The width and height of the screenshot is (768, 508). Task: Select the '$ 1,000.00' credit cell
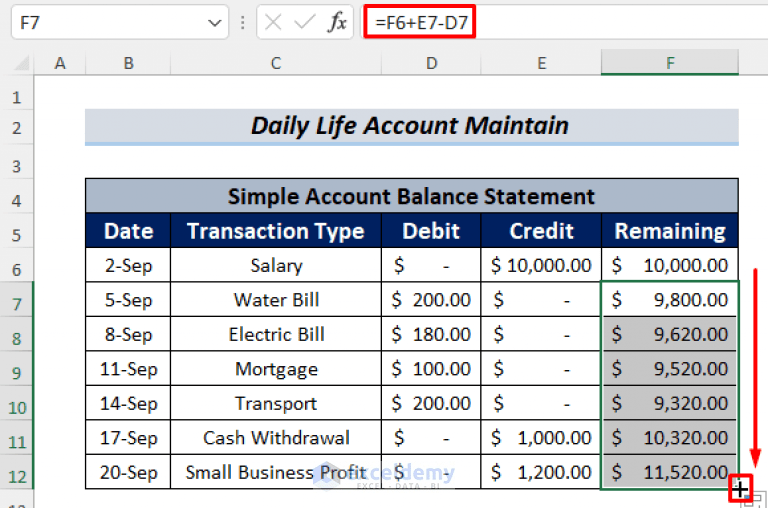pos(541,437)
